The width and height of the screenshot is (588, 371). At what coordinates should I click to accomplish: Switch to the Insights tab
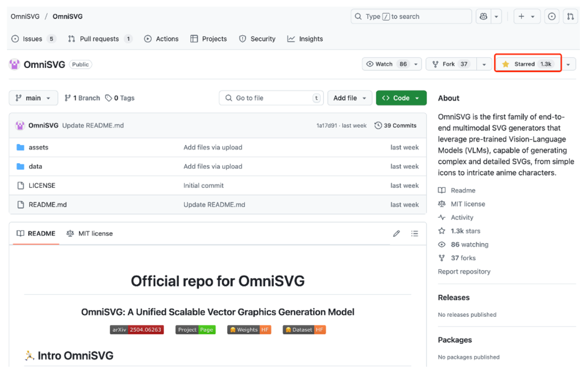pyautogui.click(x=305, y=39)
